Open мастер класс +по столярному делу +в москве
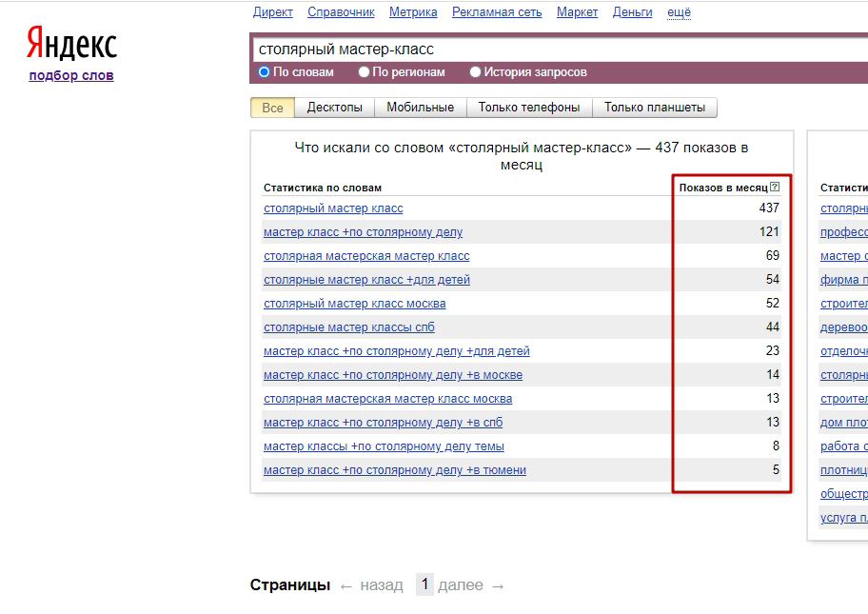This screenshot has height=614, width=868. (393, 375)
